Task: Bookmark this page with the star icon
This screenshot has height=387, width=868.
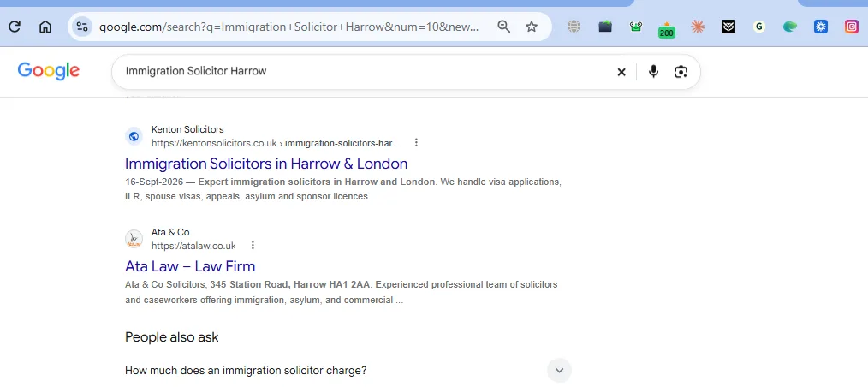Action: [x=532, y=27]
